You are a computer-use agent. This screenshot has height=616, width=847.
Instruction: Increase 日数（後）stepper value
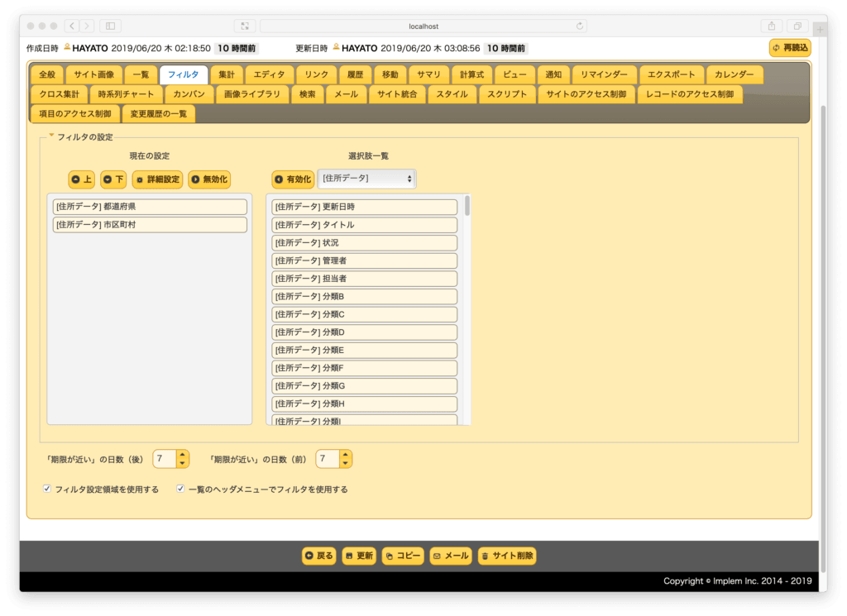(183, 455)
